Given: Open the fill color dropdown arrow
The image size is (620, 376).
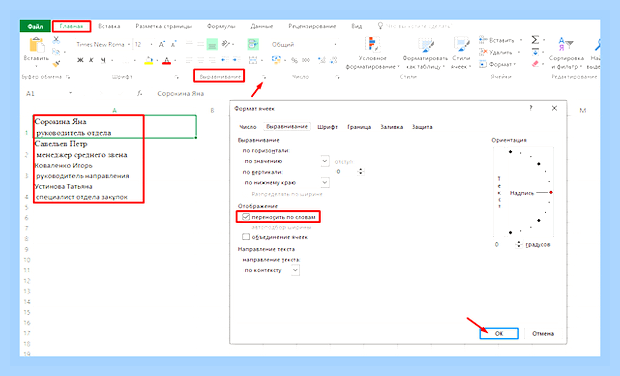Looking at the screenshot, I should 157,60.
